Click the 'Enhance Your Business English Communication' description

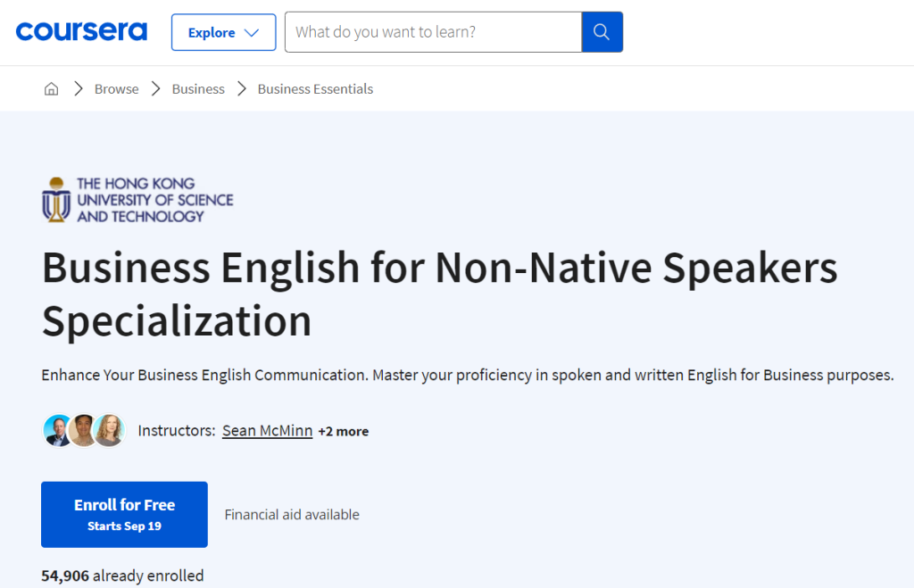467,375
